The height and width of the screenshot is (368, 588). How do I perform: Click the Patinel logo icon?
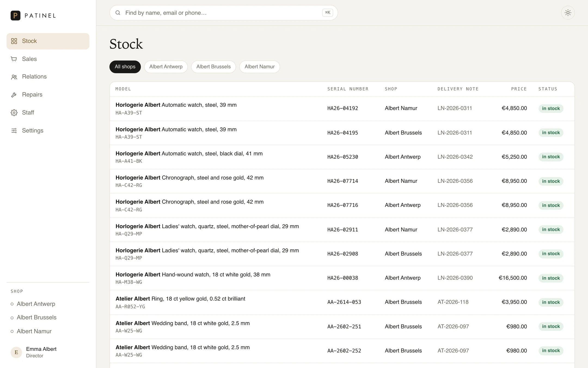point(16,16)
